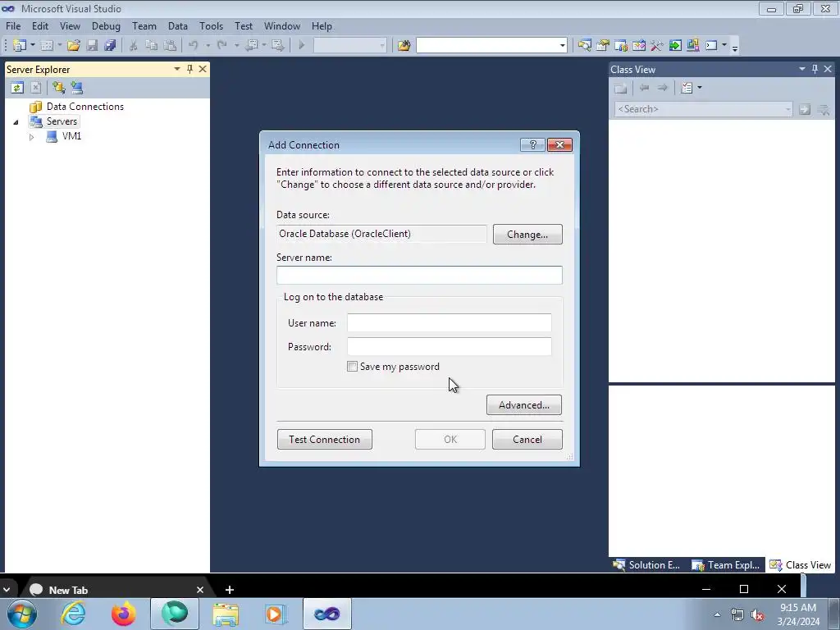Switch to the Team Explorer bottom tab
This screenshot has height=630, width=840.
point(726,564)
